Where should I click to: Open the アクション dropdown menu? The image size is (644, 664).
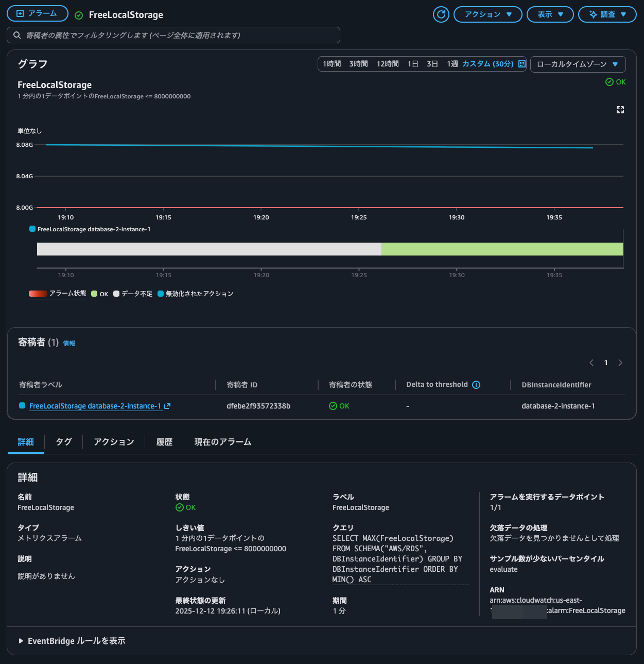click(488, 14)
